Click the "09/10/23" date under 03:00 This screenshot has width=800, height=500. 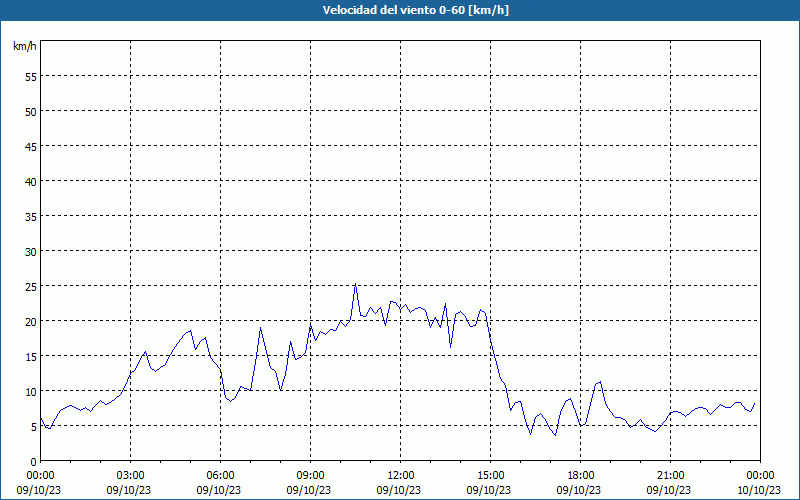(129, 490)
